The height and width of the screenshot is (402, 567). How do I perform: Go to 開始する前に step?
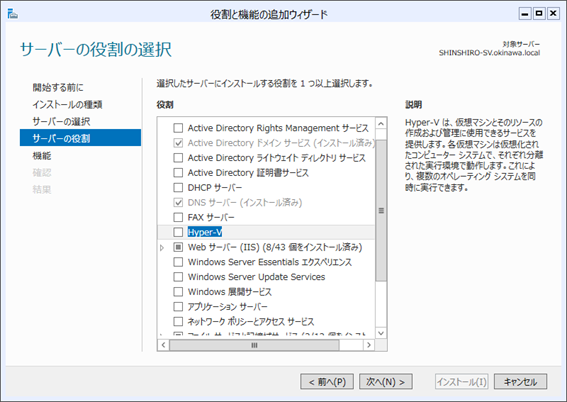pyautogui.click(x=58, y=87)
